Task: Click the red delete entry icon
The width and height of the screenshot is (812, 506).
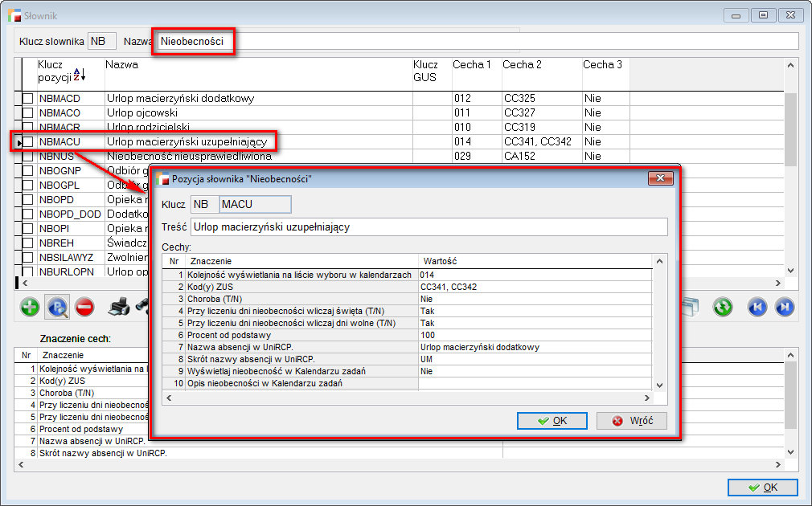Action: [84, 306]
